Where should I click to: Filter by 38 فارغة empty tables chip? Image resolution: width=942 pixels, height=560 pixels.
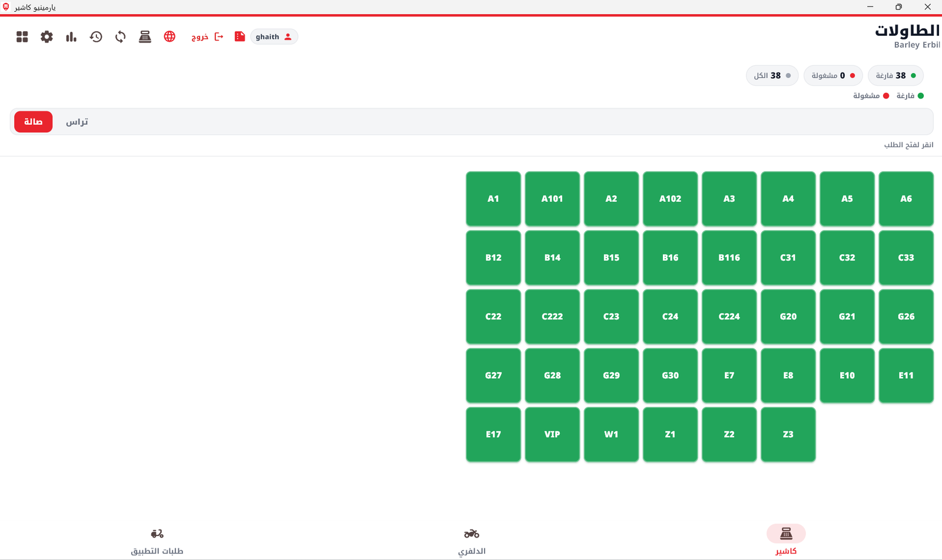(x=895, y=75)
